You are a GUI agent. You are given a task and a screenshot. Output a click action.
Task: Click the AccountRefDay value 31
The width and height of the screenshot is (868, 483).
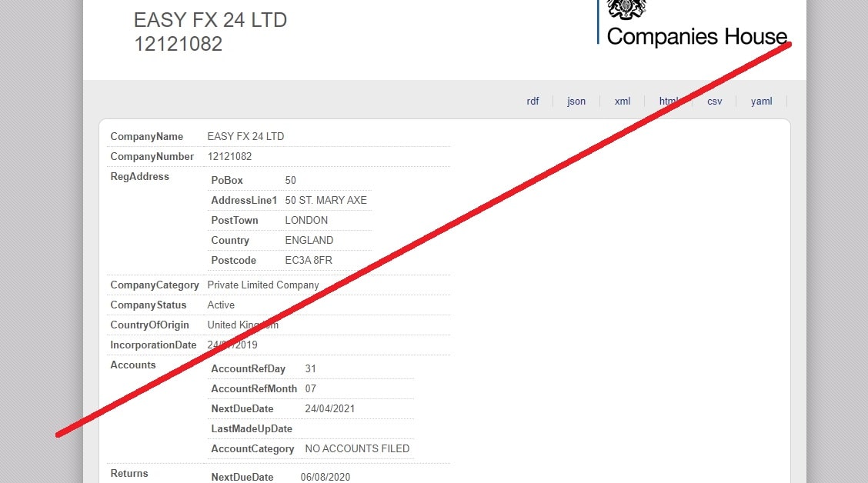(x=311, y=369)
